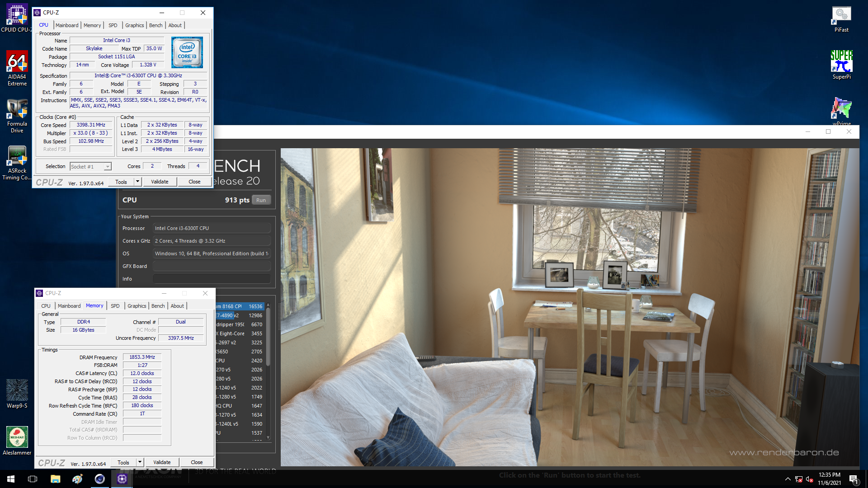Open Windows Start menu
Viewport: 868px width, 488px height.
click(x=11, y=479)
